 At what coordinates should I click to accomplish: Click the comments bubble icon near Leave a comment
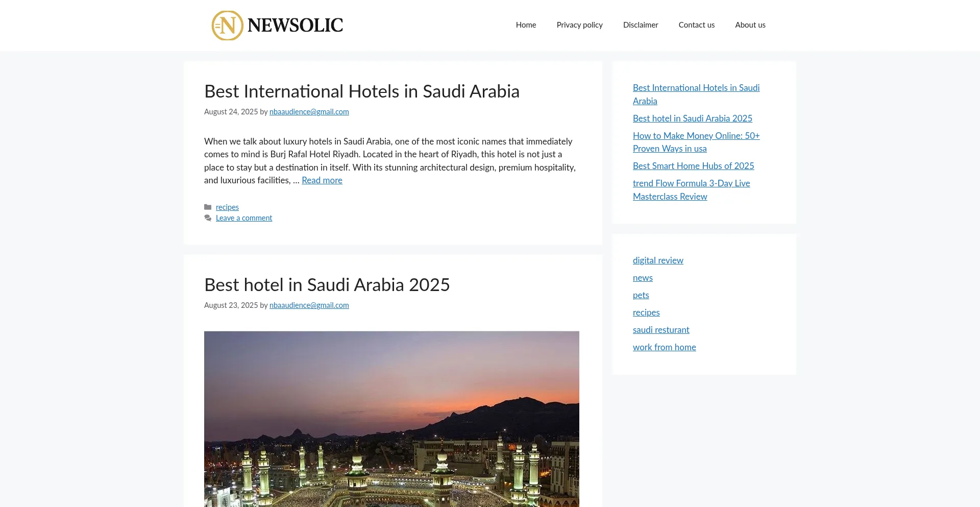(208, 218)
